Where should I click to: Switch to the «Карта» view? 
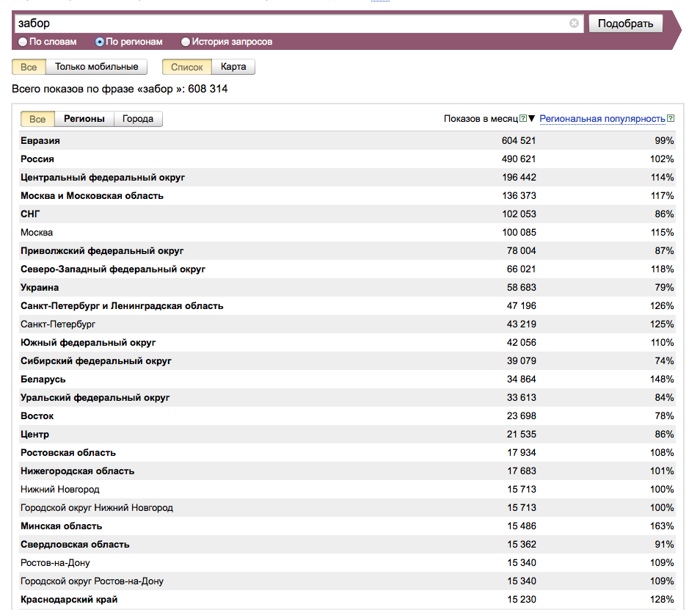(233, 67)
